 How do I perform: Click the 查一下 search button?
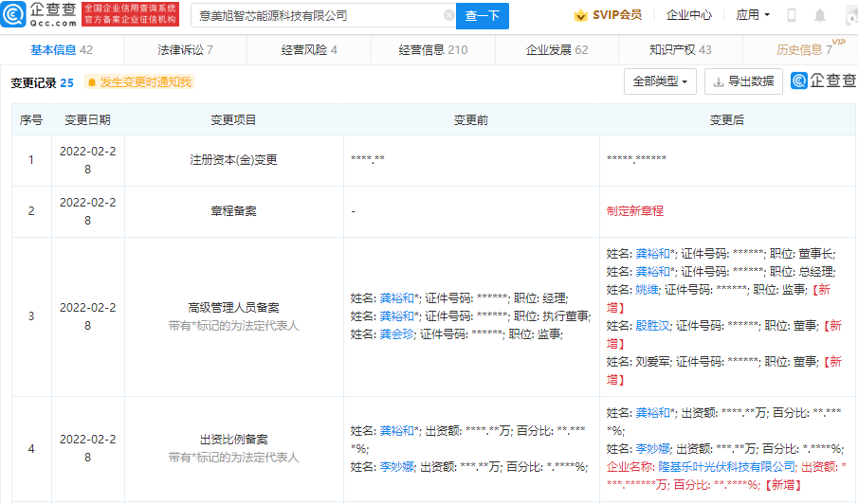(482, 16)
